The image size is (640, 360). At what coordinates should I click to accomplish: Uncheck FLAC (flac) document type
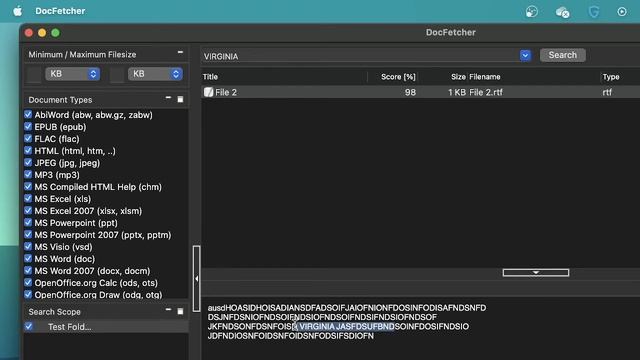[28, 138]
